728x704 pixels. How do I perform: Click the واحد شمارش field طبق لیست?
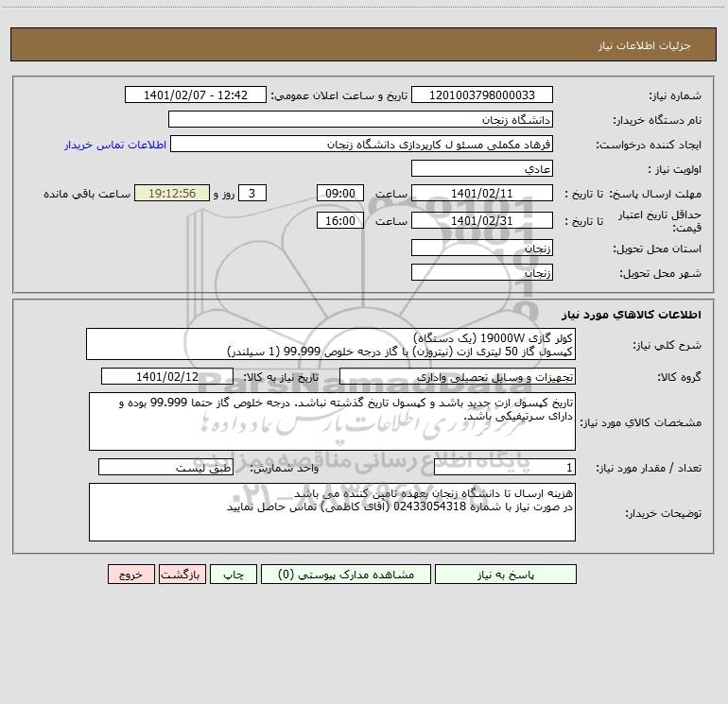tap(165, 467)
